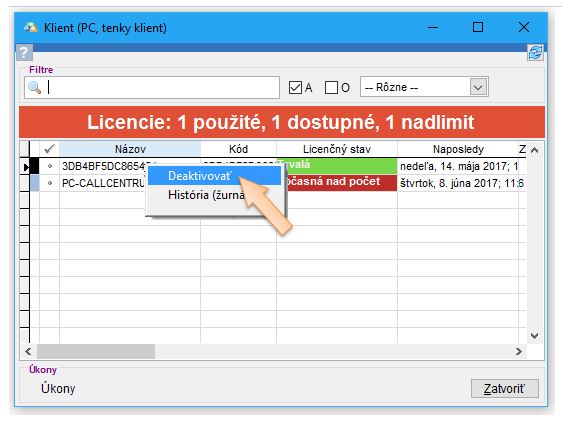Viewport: 562px width, 425px height.
Task: Click the Zatvoriť button
Action: click(504, 388)
